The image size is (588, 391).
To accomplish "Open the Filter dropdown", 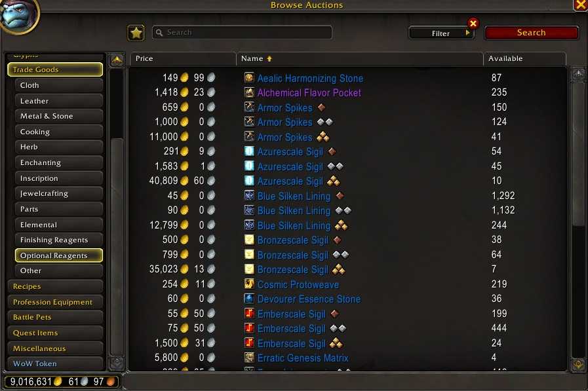I will point(441,33).
